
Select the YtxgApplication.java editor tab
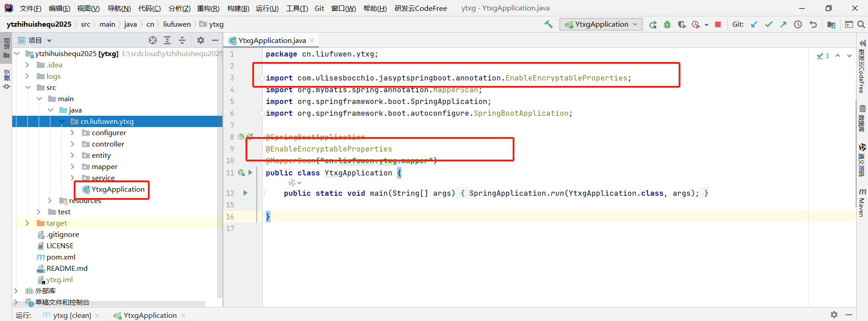tap(272, 40)
